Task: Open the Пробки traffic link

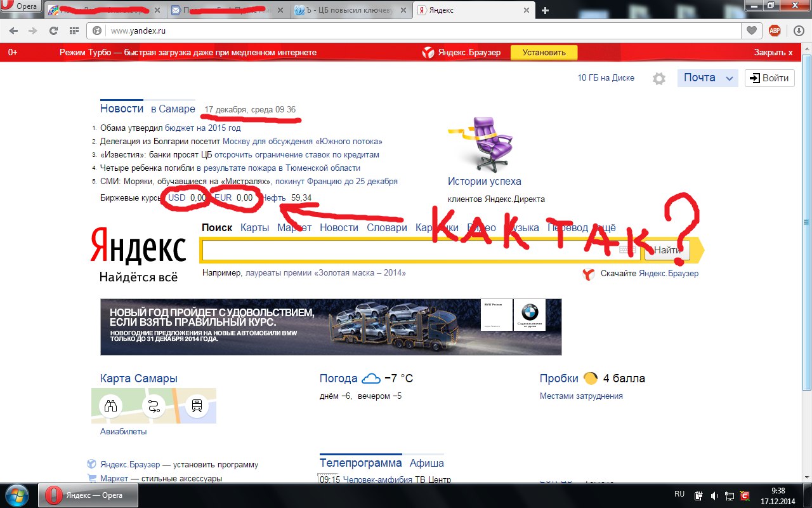Action: [x=559, y=378]
